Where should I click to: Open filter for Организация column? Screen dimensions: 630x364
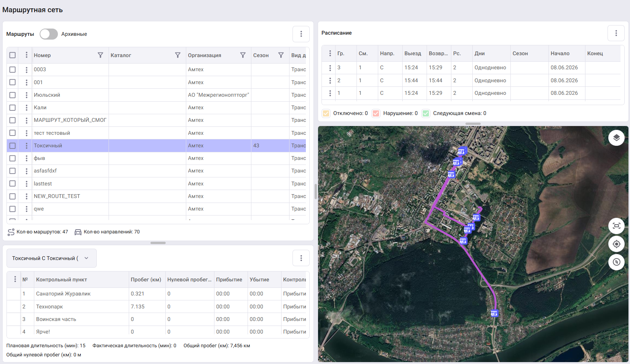243,55
